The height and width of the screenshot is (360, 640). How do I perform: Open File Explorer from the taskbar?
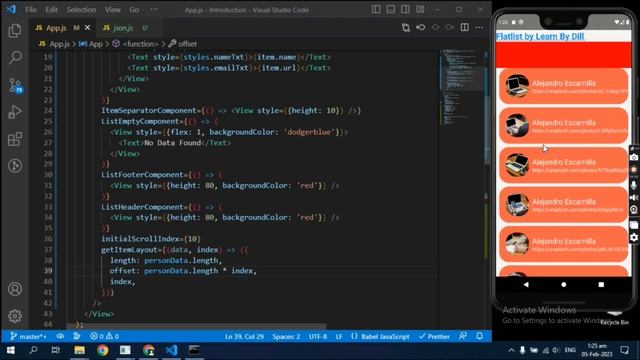click(x=79, y=350)
